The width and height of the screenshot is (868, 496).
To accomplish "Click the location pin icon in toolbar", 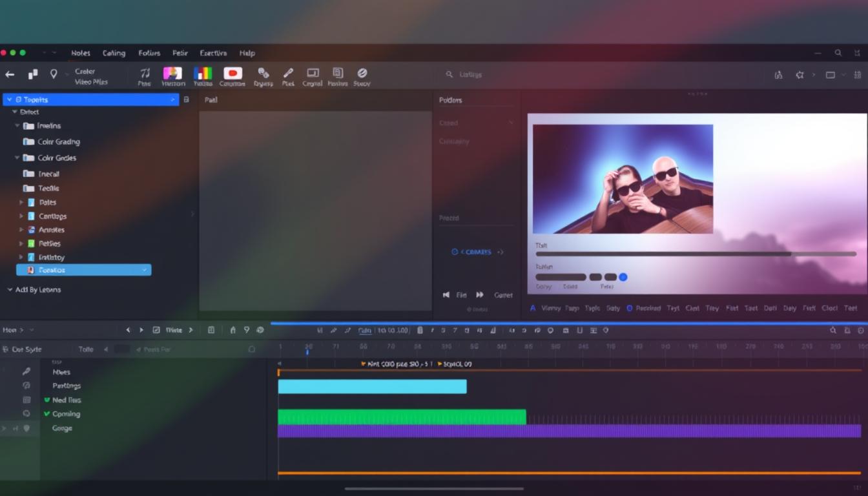I will pos(54,74).
